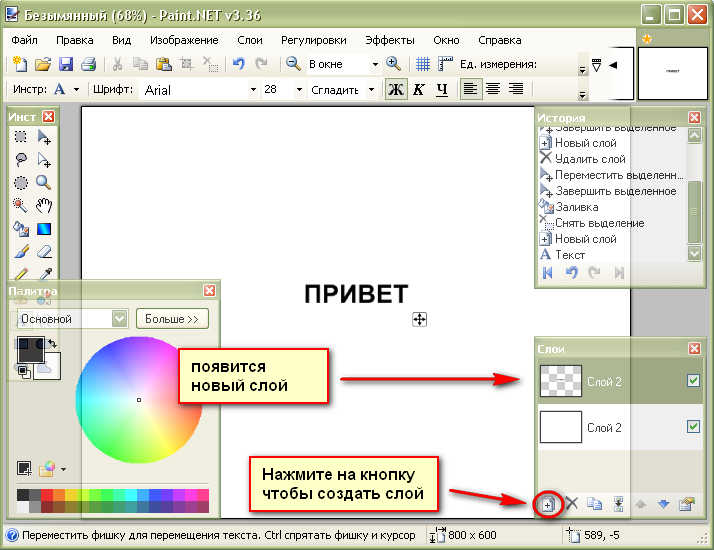The height and width of the screenshot is (550, 714).
Task: Pick color from the color wheel
Action: pyautogui.click(x=139, y=400)
